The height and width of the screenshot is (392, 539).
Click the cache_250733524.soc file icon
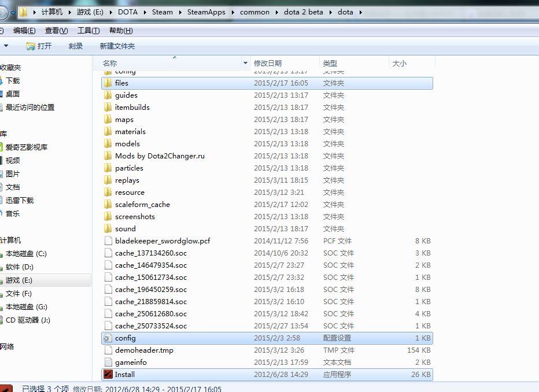pos(108,326)
